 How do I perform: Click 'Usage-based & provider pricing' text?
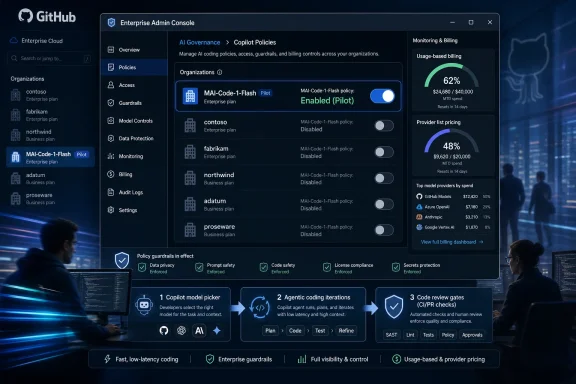tap(444, 359)
